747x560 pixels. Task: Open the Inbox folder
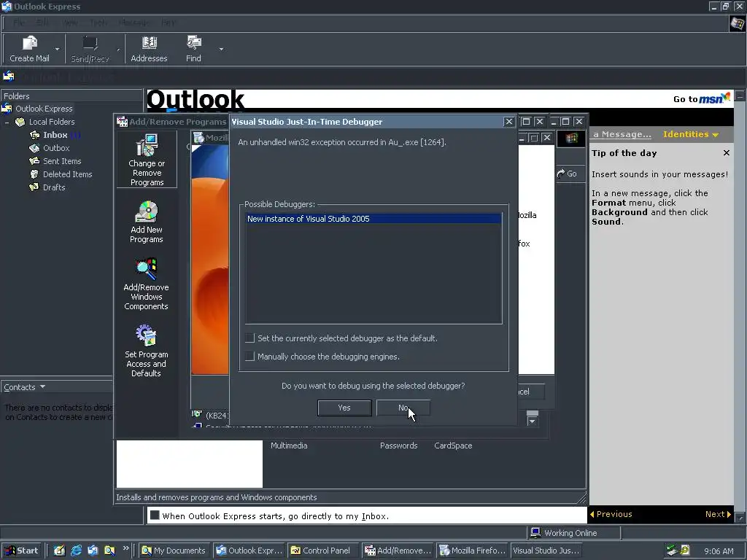55,135
